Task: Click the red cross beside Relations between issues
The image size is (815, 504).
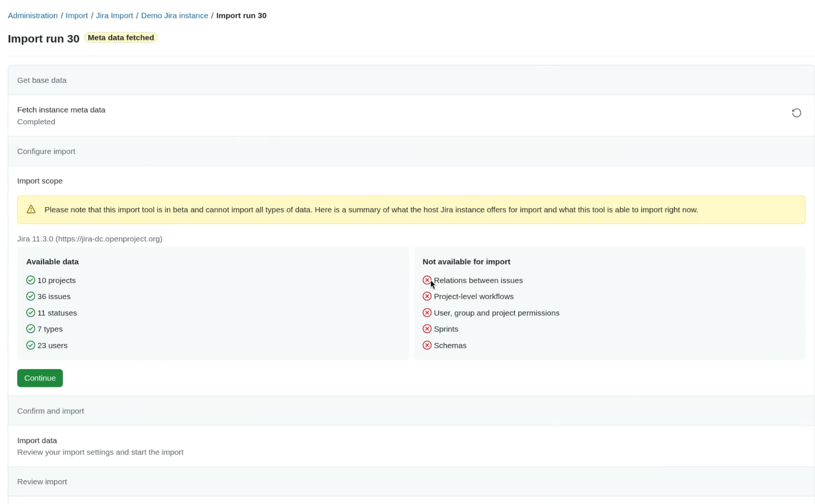Action: coord(427,280)
